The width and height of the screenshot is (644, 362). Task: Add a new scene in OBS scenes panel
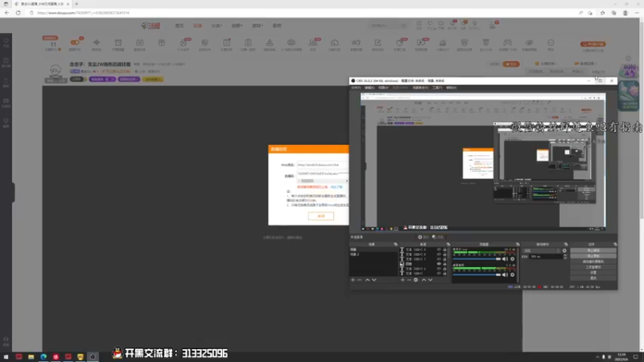(353, 280)
